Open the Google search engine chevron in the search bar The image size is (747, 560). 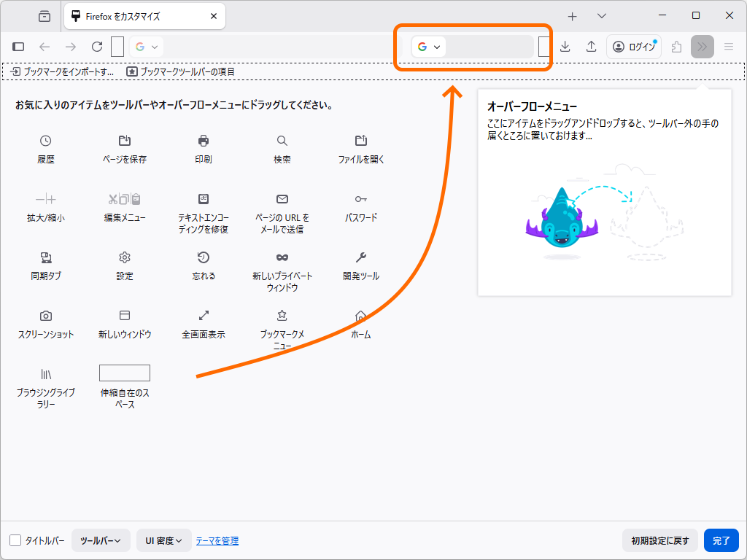tap(436, 47)
